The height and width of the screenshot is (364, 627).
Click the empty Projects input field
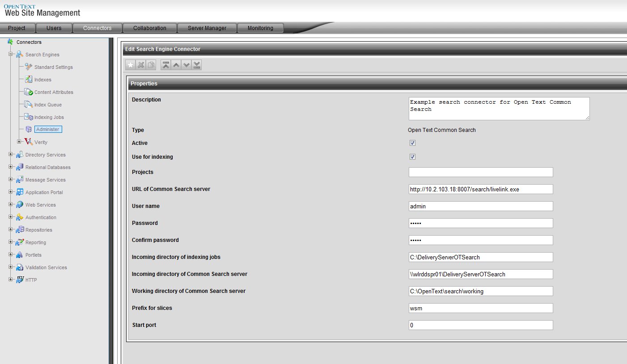(x=481, y=172)
